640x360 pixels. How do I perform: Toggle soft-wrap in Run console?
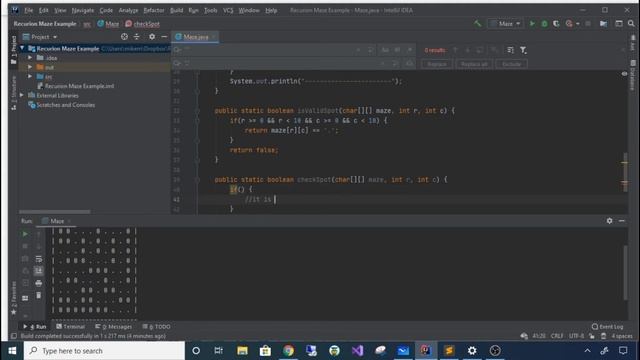[38, 259]
